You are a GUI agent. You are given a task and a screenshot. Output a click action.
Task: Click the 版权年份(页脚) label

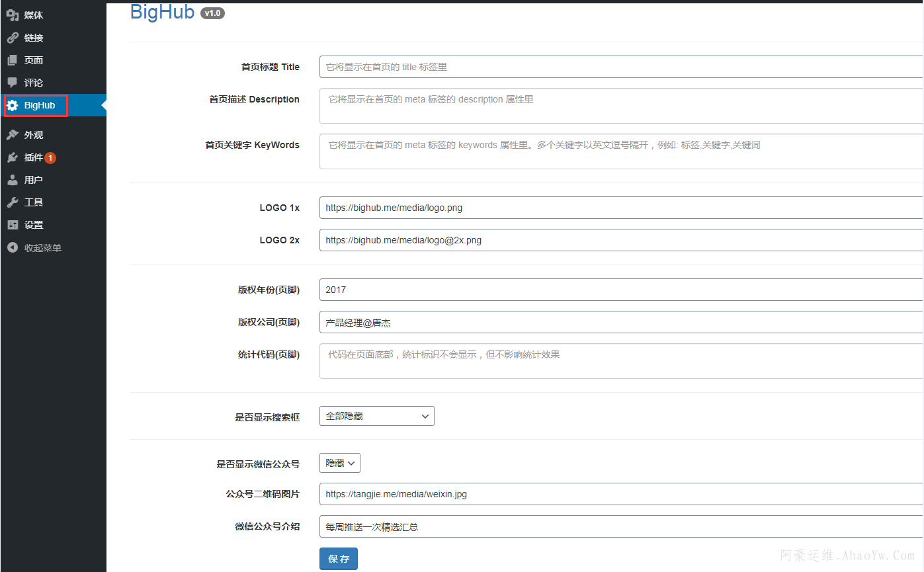269,290
